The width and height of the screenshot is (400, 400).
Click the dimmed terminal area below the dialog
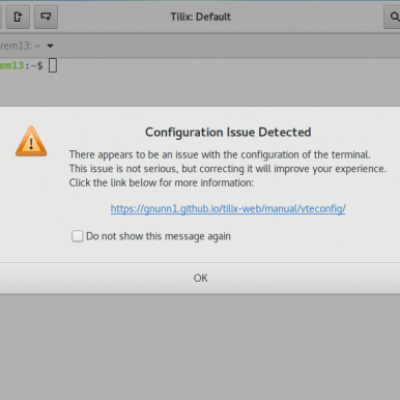[200, 347]
